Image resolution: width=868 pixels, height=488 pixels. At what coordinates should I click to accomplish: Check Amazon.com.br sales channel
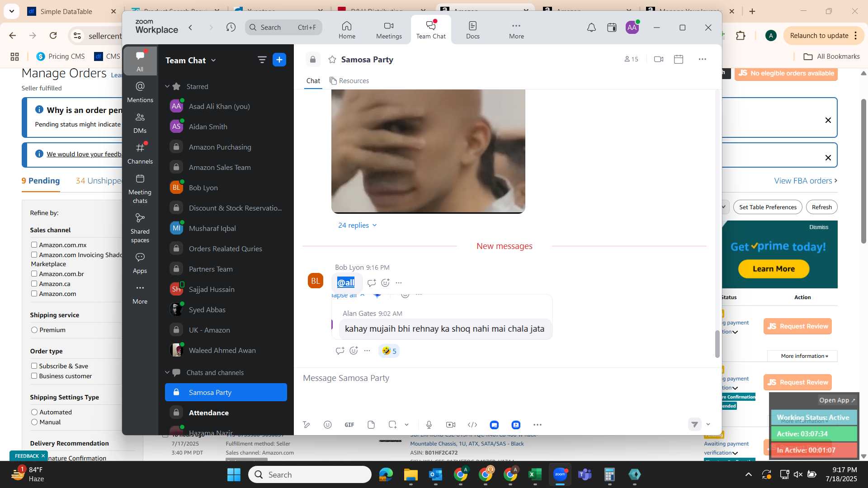pos(34,274)
